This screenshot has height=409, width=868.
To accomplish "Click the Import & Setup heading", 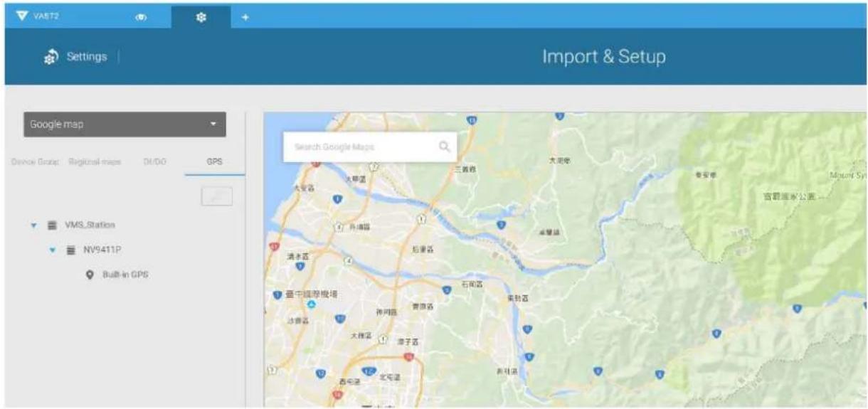I will tap(604, 56).
